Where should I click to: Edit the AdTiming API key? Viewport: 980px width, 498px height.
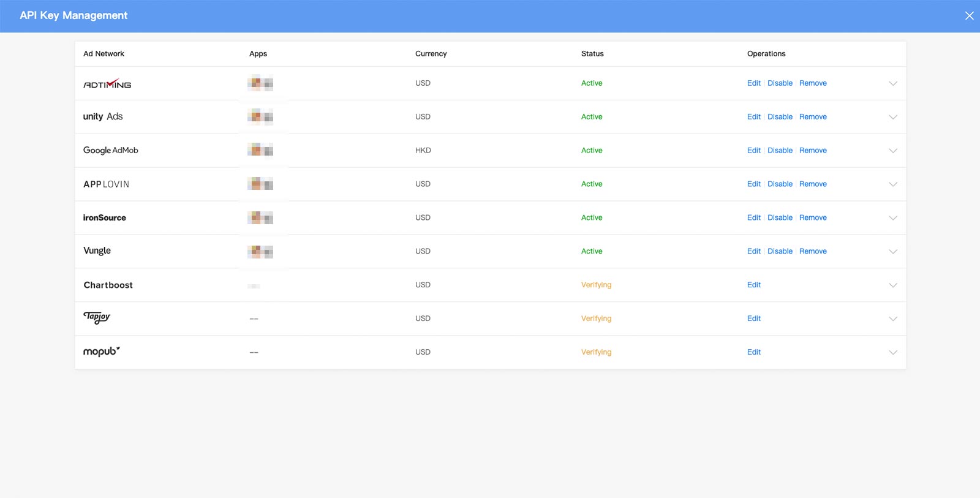pos(754,83)
